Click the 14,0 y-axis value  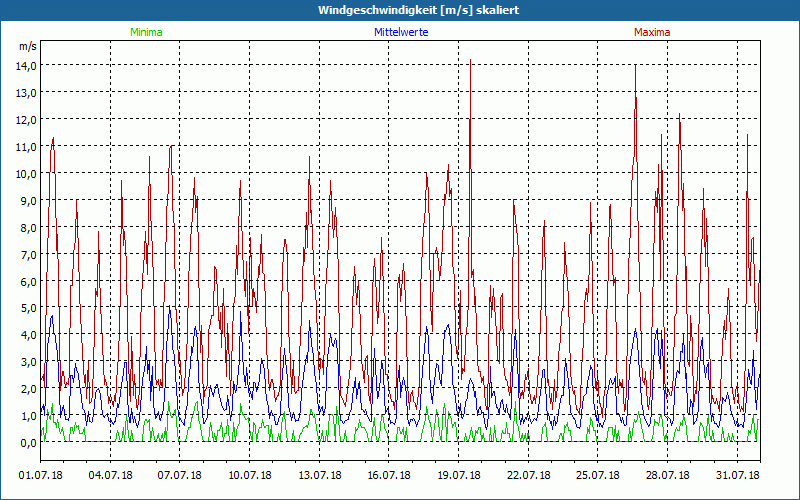coord(28,65)
